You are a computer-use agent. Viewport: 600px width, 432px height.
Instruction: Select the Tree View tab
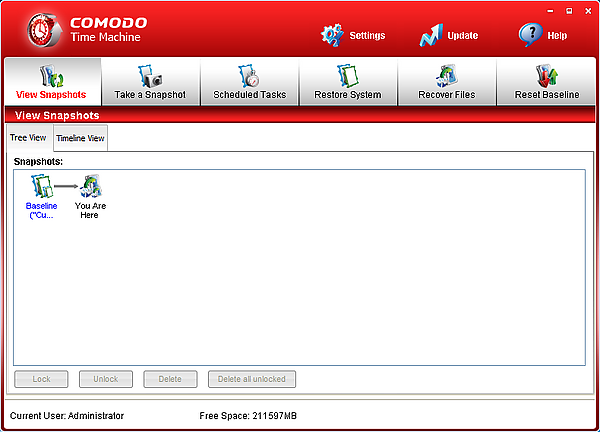[x=28, y=138]
